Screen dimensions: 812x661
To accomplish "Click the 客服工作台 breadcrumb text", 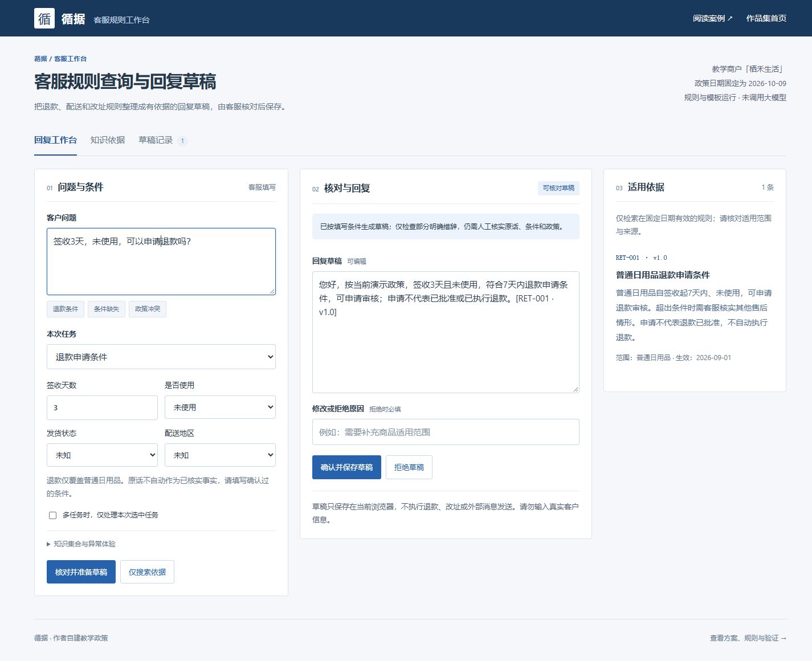I will [x=71, y=59].
